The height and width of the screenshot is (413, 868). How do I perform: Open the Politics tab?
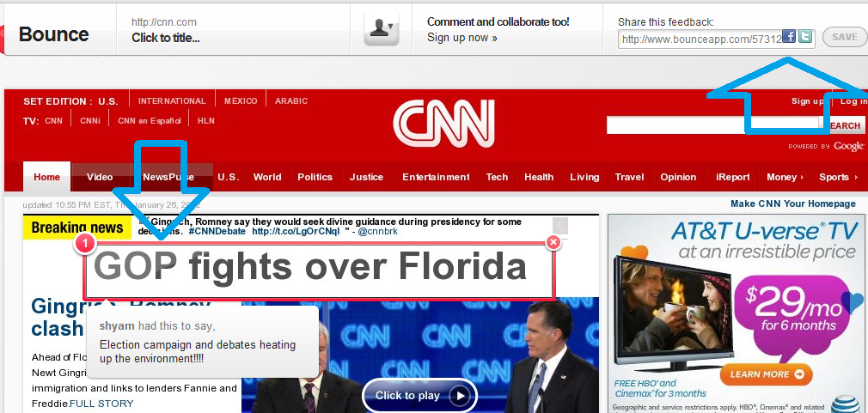point(315,177)
